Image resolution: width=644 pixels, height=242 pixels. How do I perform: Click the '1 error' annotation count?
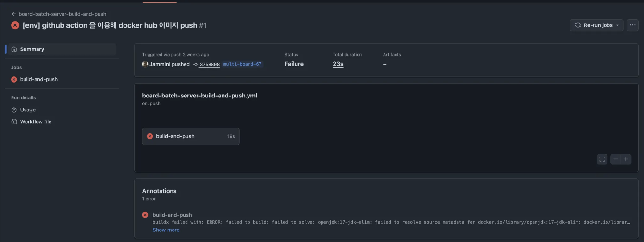149,199
